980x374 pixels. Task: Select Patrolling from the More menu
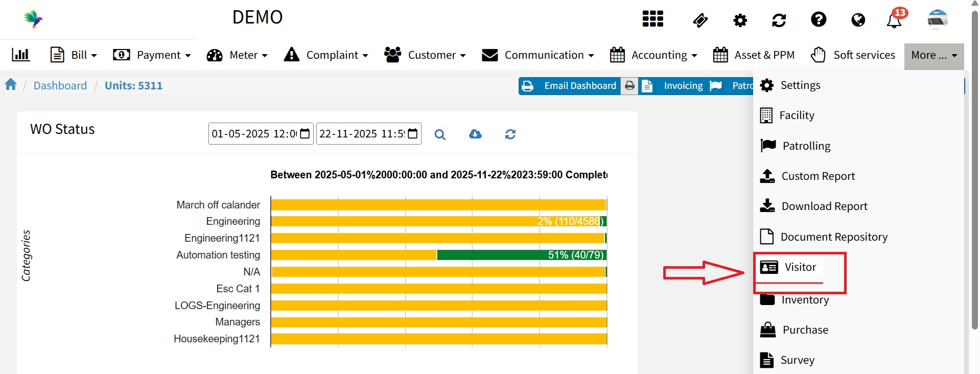click(806, 146)
